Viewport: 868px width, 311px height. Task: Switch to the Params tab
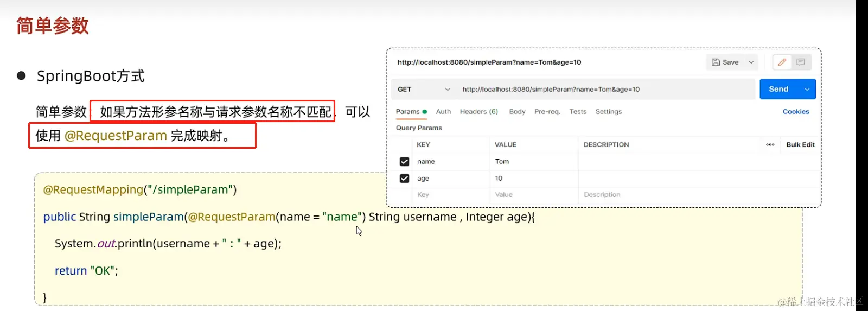click(x=411, y=111)
